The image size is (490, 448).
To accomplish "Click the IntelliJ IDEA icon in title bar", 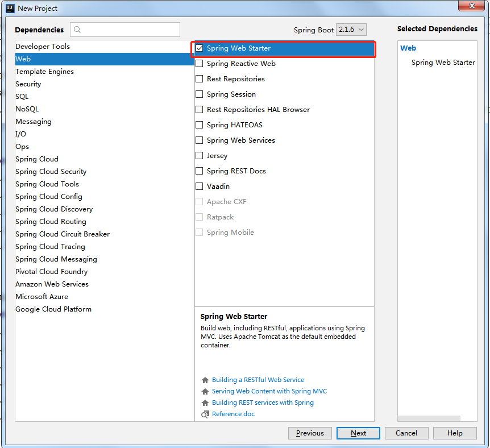I will (10, 8).
